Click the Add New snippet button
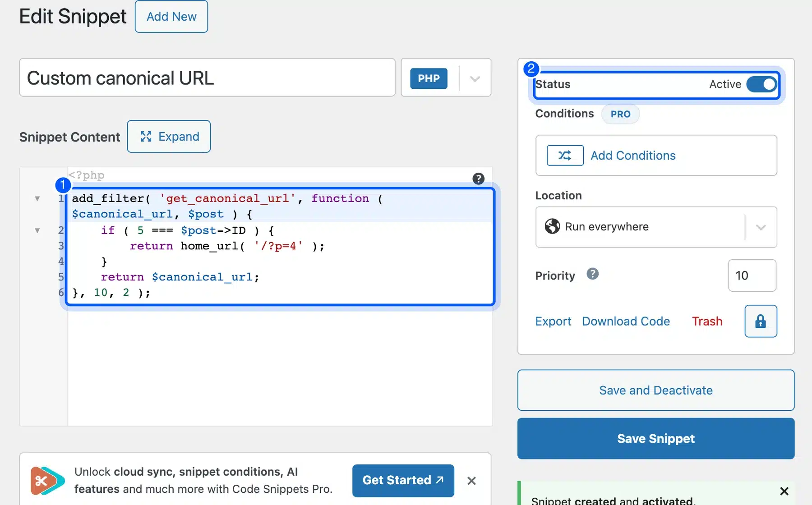The width and height of the screenshot is (812, 505). [171, 17]
